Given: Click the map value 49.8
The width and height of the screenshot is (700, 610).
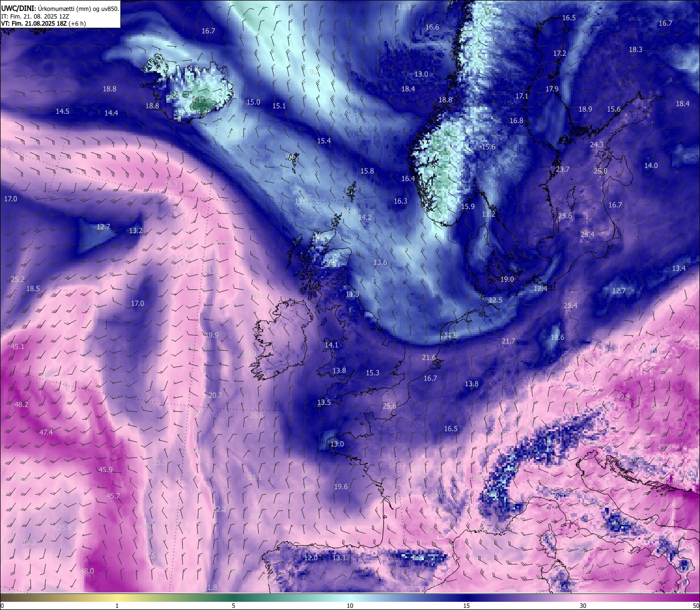Looking at the screenshot, I should pyautogui.click(x=623, y=397).
